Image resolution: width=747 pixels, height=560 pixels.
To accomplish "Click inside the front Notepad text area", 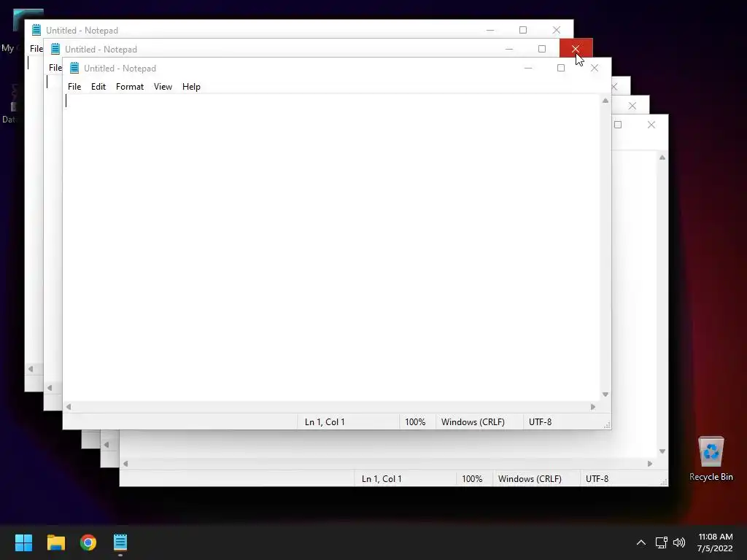I will (332, 248).
